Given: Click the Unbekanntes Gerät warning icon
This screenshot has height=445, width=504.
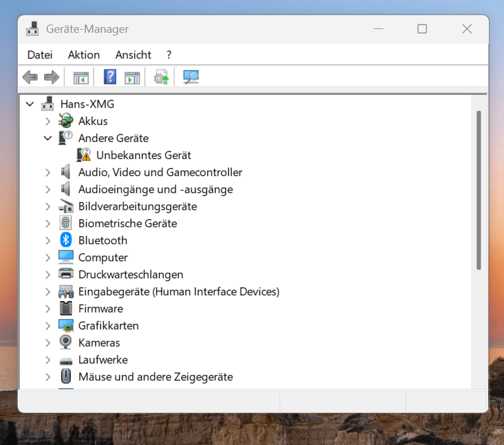Looking at the screenshot, I should point(84,155).
